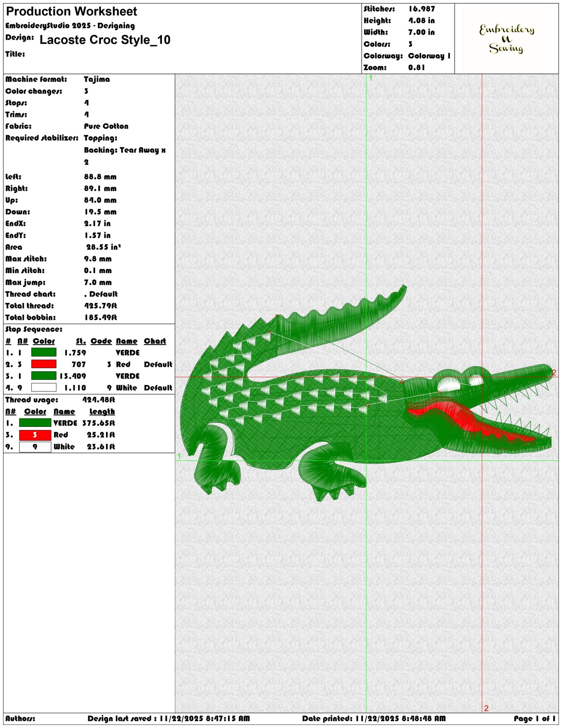Click the Down value 19.5 mm

pos(100,212)
